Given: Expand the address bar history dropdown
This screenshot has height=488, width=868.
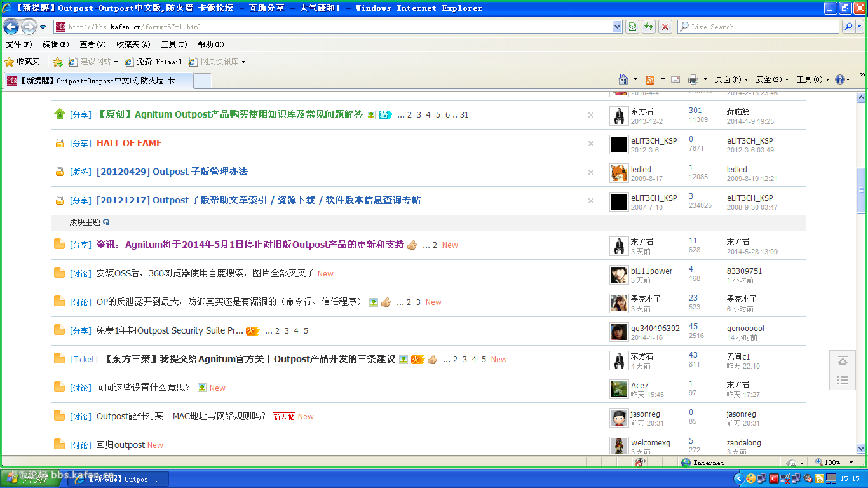Looking at the screenshot, I should (x=617, y=27).
